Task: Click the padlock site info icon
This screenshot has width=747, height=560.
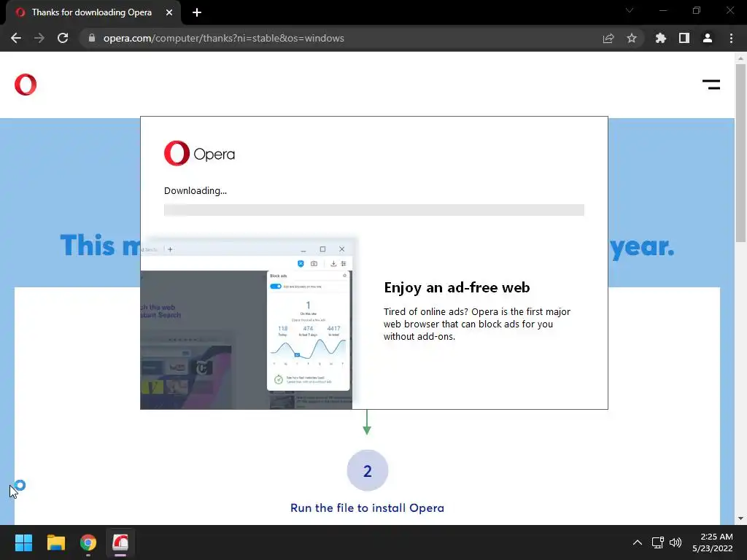Action: (x=91, y=38)
